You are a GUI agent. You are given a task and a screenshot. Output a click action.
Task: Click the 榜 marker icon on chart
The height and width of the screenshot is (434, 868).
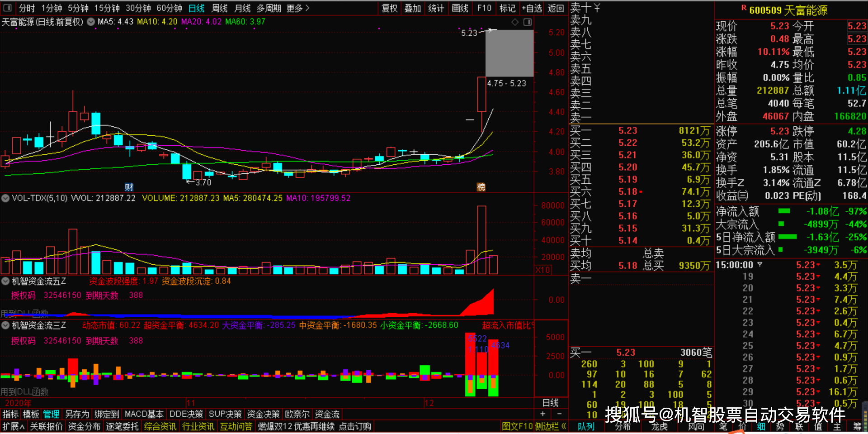point(481,187)
